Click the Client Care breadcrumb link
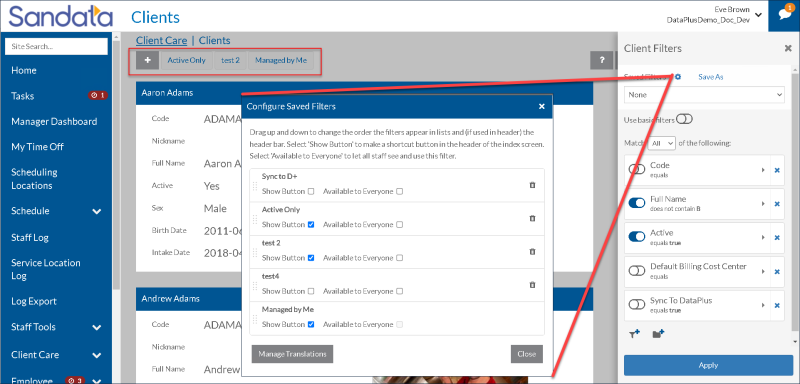Viewport: 800px width, 384px height. [162, 40]
